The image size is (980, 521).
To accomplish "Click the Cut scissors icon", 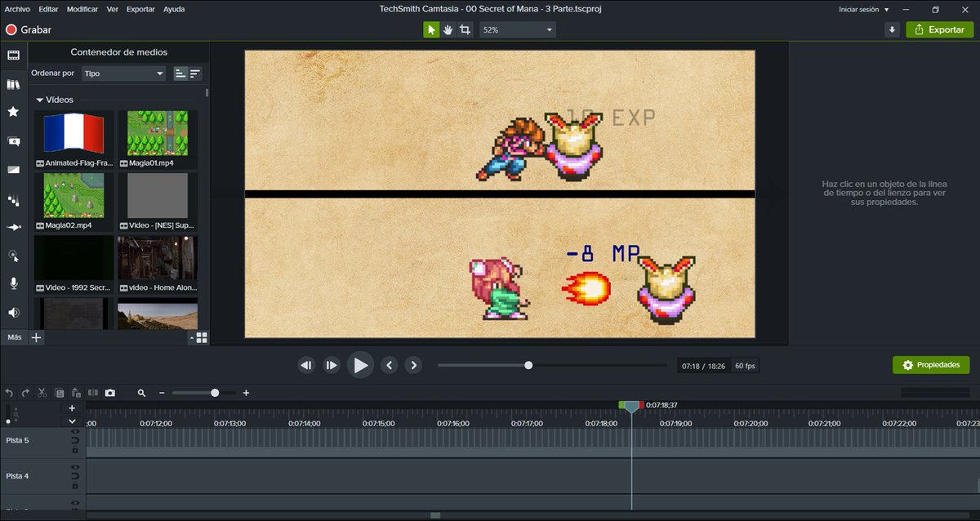I will click(x=42, y=393).
